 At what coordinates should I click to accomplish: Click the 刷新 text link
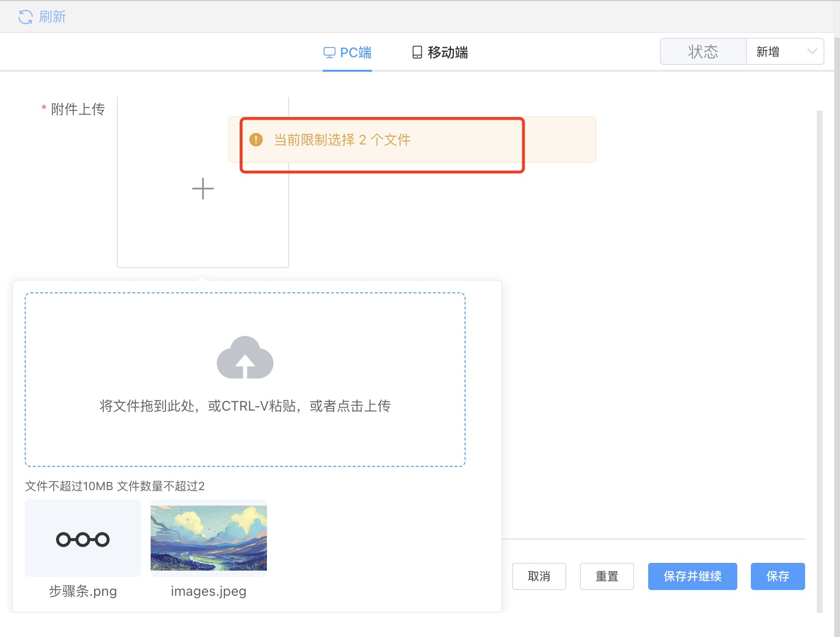coord(52,17)
